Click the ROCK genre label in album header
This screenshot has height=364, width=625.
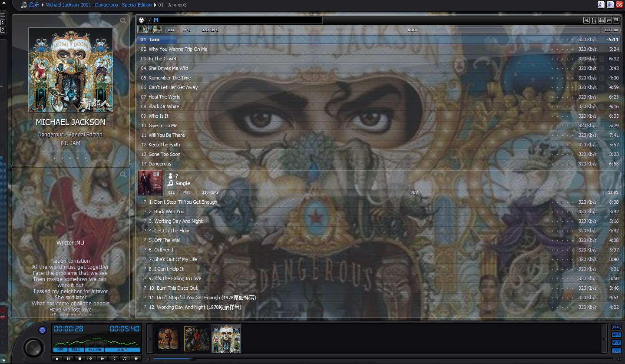coord(413,30)
